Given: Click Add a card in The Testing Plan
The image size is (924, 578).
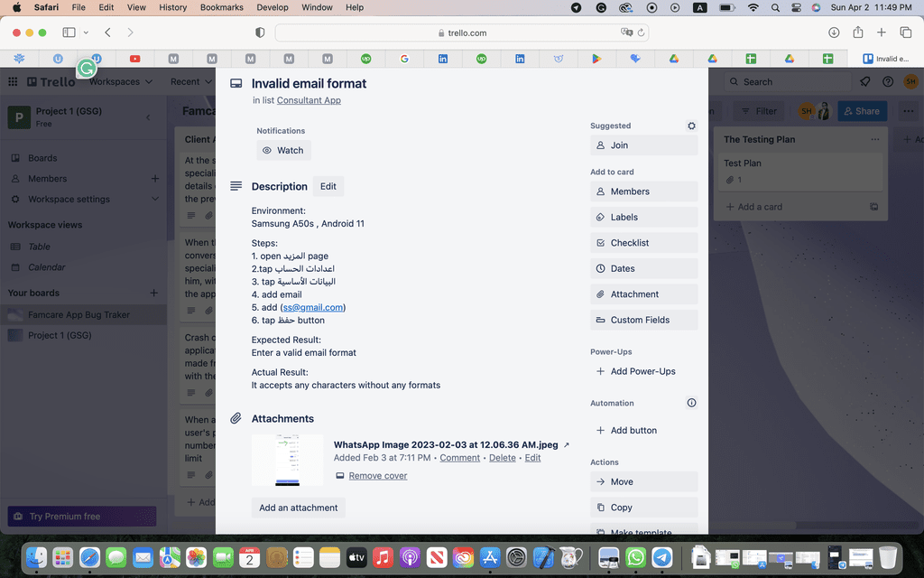Looking at the screenshot, I should coord(754,207).
